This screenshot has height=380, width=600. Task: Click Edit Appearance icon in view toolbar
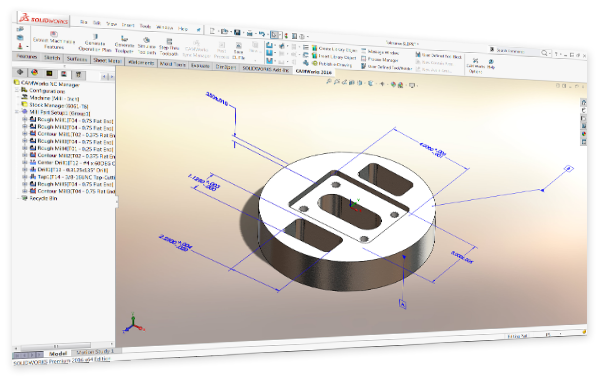[393, 84]
